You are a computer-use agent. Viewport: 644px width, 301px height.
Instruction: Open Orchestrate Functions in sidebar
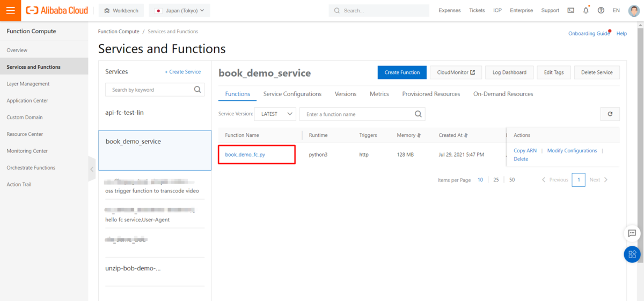click(x=44, y=167)
